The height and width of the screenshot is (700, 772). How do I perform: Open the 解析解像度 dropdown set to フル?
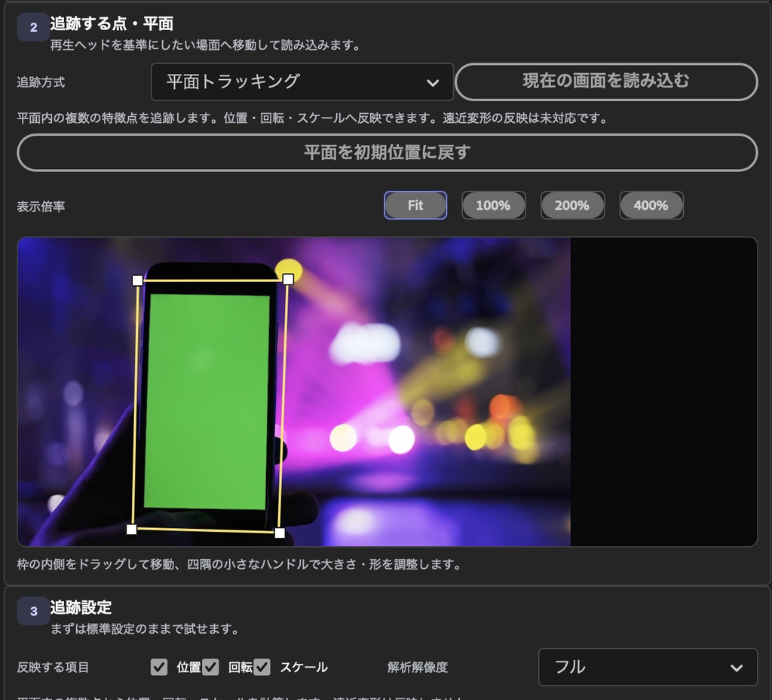coord(648,667)
